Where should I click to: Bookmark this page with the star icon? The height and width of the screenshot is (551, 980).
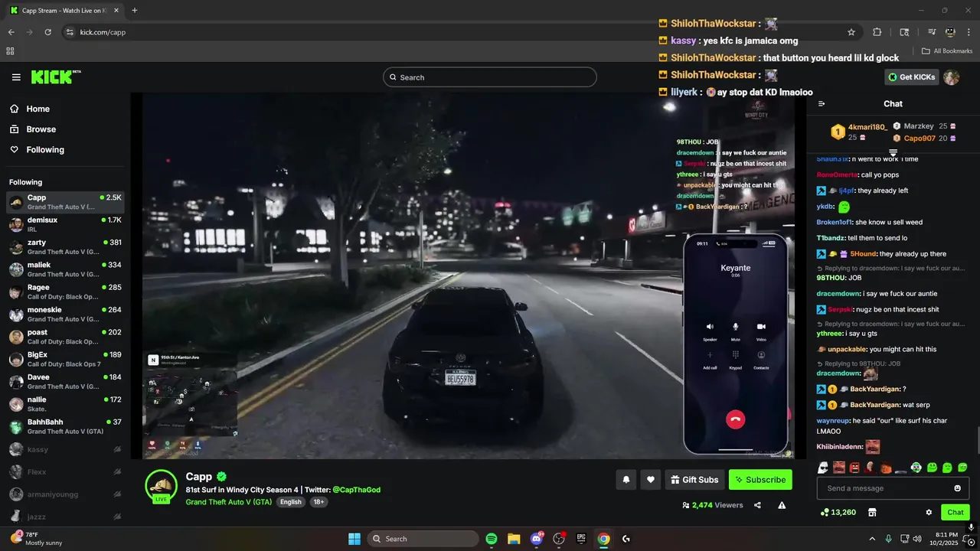point(851,32)
